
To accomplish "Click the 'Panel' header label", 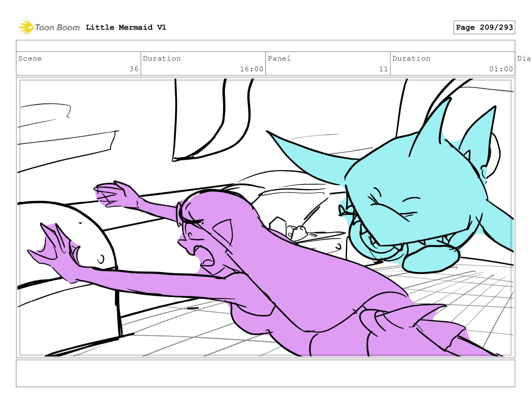I will click(x=279, y=58).
